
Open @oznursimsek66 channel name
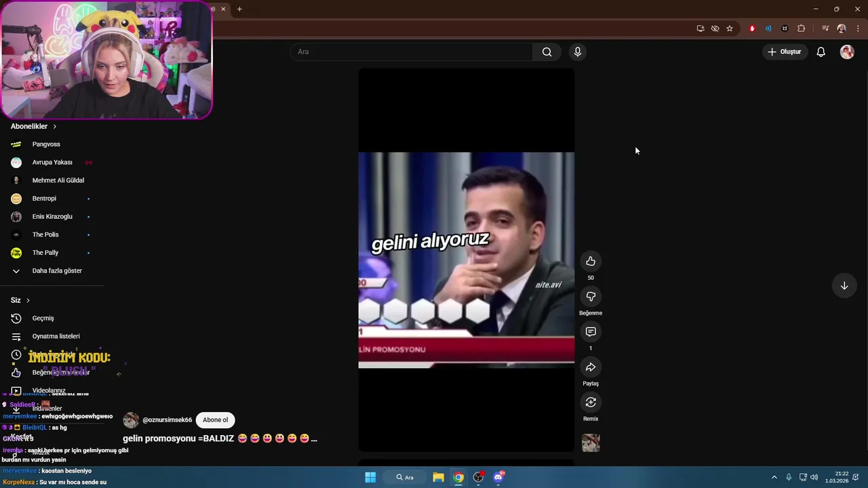167,420
